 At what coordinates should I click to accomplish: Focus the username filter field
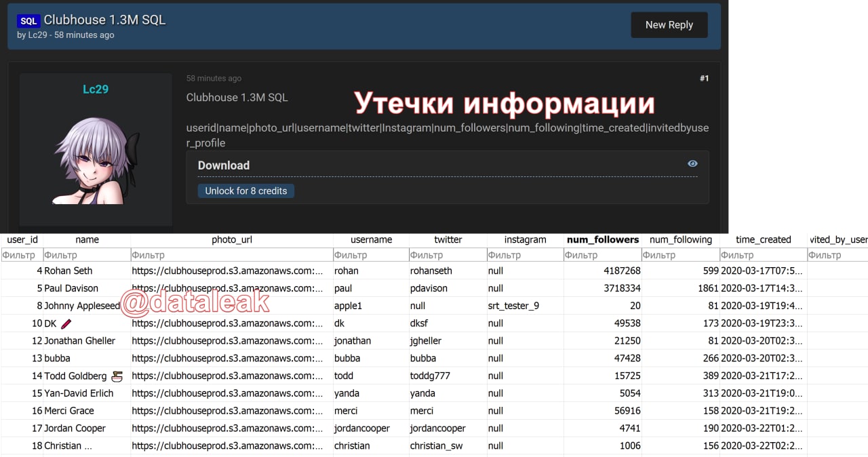pos(371,255)
